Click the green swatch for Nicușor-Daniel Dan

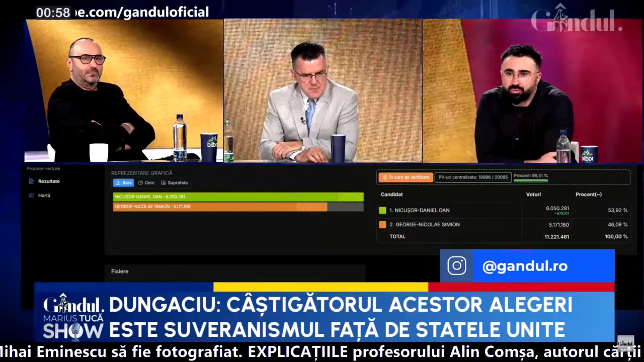pos(382,211)
